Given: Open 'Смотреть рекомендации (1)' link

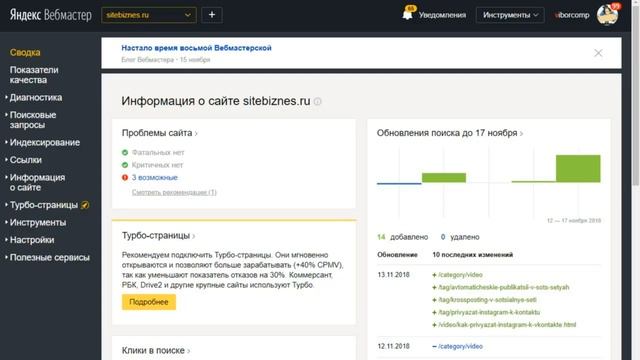Looking at the screenshot, I should [174, 192].
